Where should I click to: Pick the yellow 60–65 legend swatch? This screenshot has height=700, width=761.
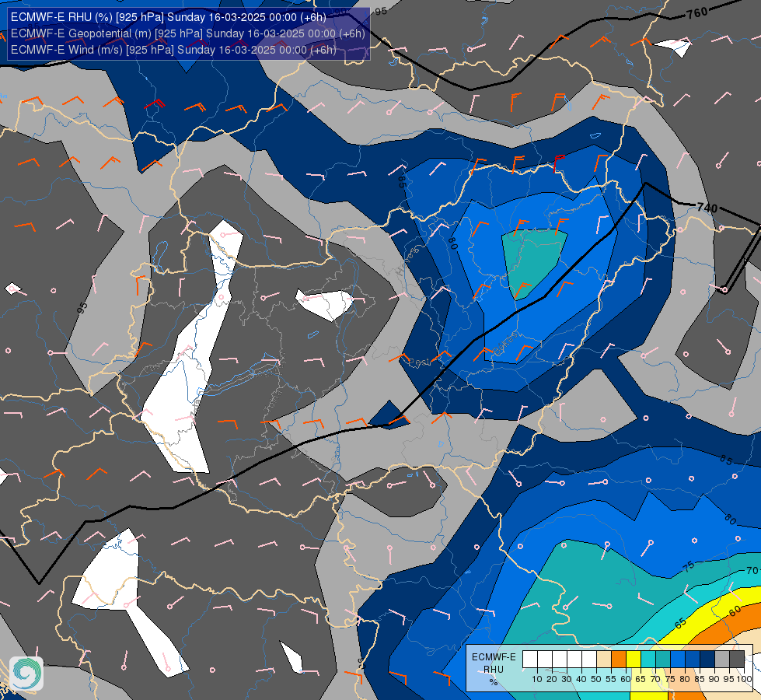click(634, 659)
